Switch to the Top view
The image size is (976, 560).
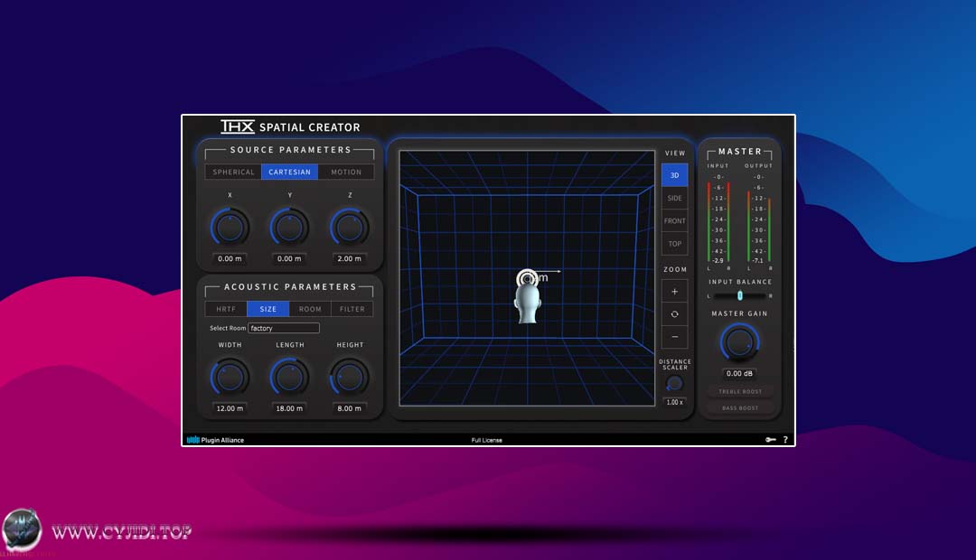[x=675, y=244]
